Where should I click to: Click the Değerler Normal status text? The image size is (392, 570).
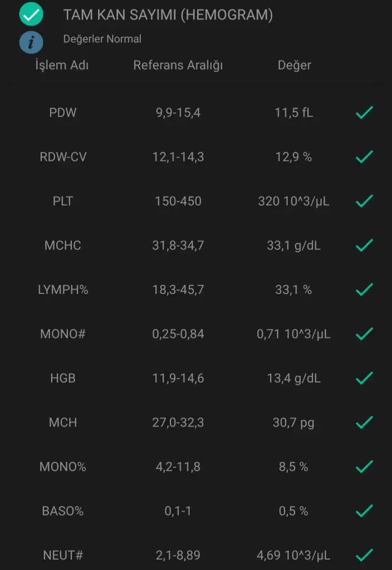[x=102, y=39]
